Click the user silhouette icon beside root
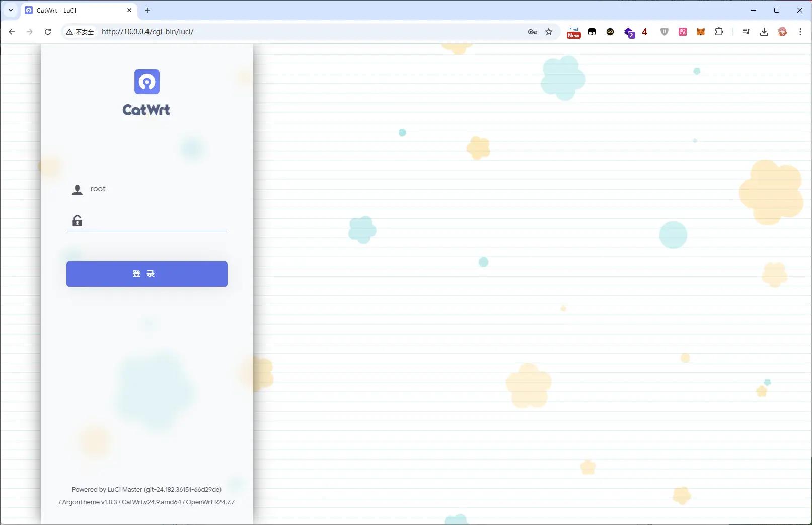 click(77, 190)
